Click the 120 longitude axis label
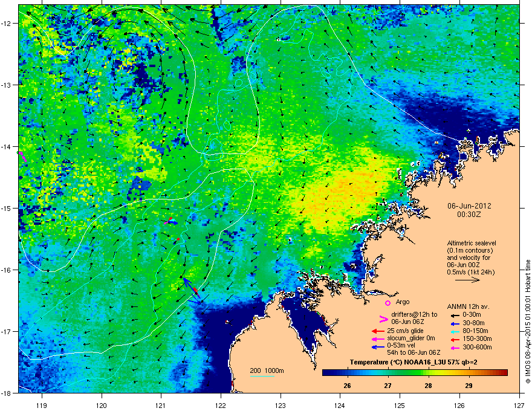Viewport: 532px width, 411px height. pyautogui.click(x=102, y=405)
